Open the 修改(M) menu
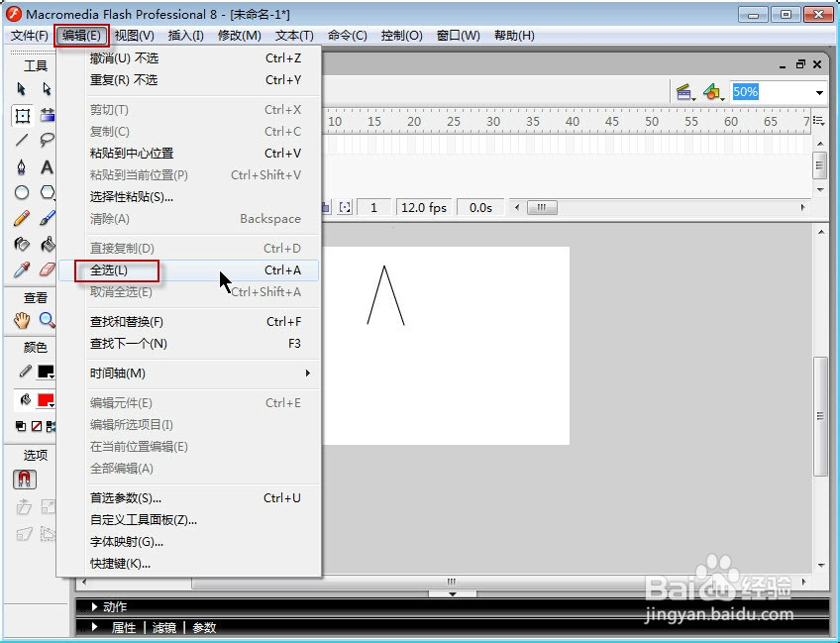Screen dimensions: 840x643 click(x=239, y=36)
